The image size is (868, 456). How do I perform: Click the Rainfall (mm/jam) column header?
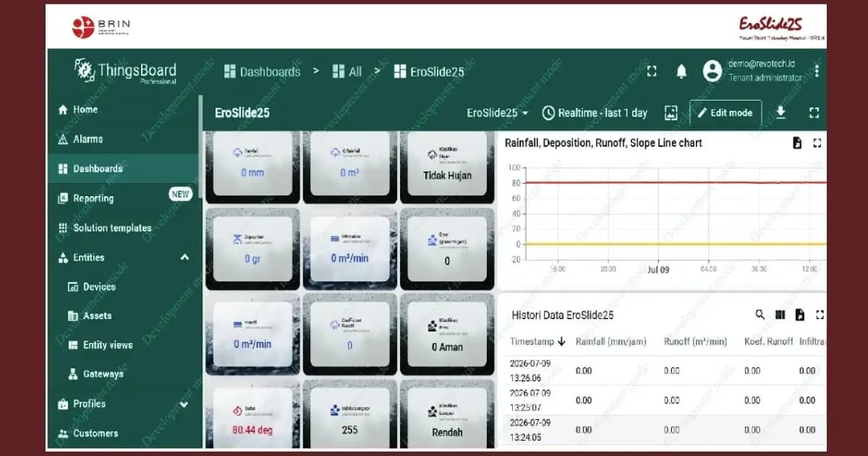611,342
